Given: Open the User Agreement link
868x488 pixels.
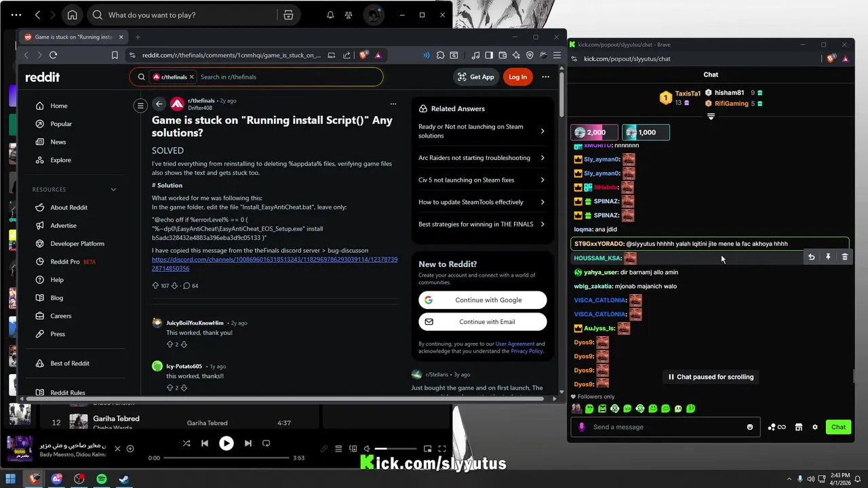Looking at the screenshot, I should pos(515,344).
